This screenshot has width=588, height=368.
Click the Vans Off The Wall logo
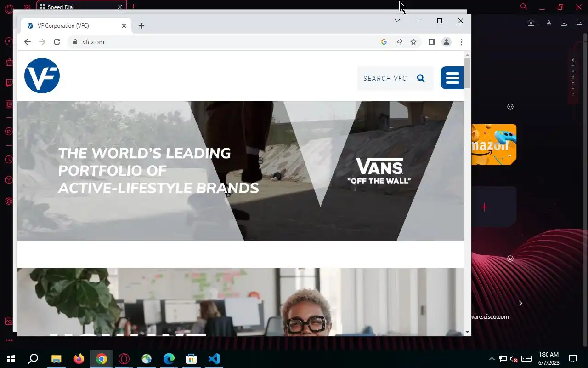pyautogui.click(x=379, y=171)
